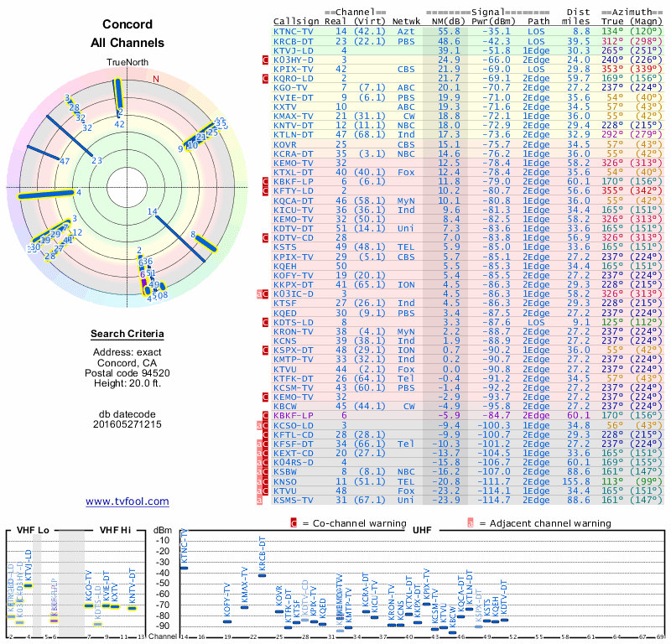Select the KTVJ-LD callsign
This screenshot has width=671, height=644.
tap(293, 50)
